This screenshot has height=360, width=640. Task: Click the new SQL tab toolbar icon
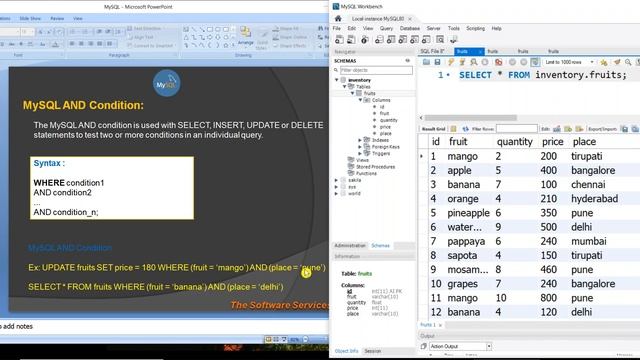point(339,40)
